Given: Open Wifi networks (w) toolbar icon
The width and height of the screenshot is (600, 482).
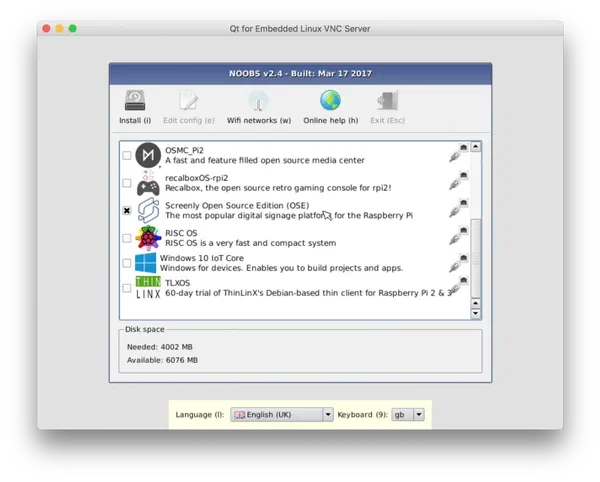Looking at the screenshot, I should pyautogui.click(x=258, y=101).
